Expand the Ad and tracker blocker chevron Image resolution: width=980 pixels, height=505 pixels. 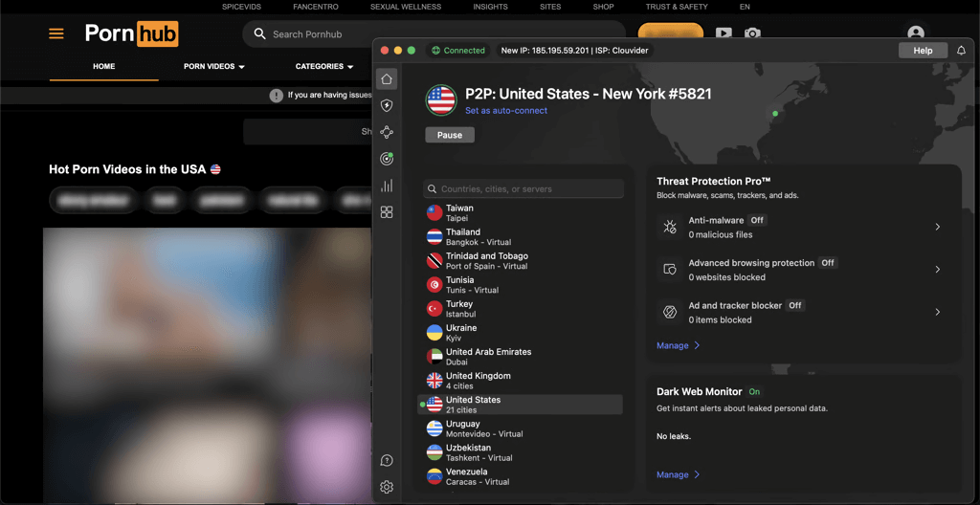pos(938,312)
